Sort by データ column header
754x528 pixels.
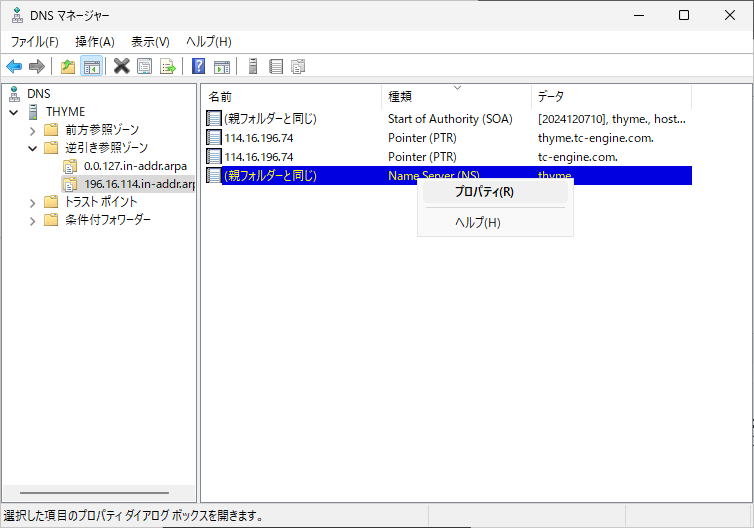pos(611,97)
